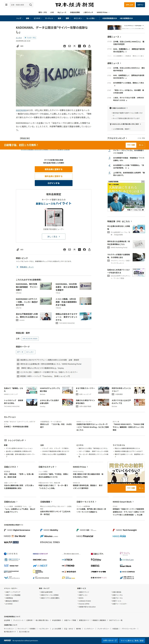Click the print icon above the photo
The height and width of the screenshot is (644, 149).
point(64,46)
